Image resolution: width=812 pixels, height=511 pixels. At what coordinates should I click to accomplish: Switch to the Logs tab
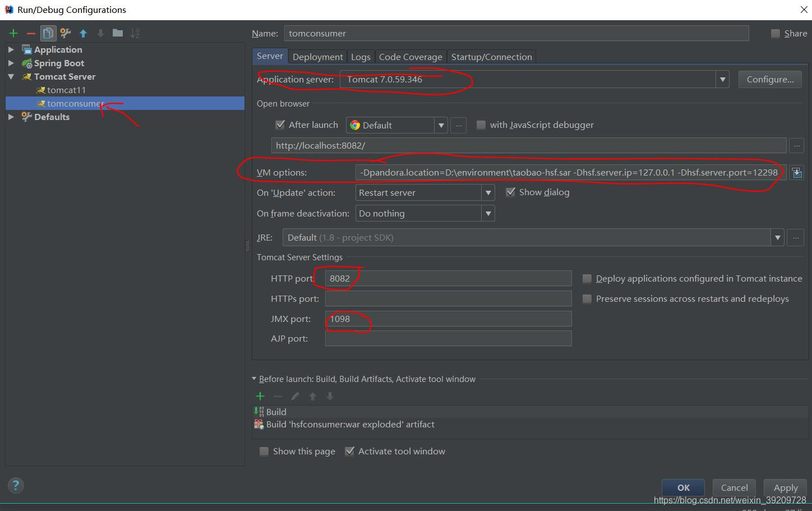point(361,57)
